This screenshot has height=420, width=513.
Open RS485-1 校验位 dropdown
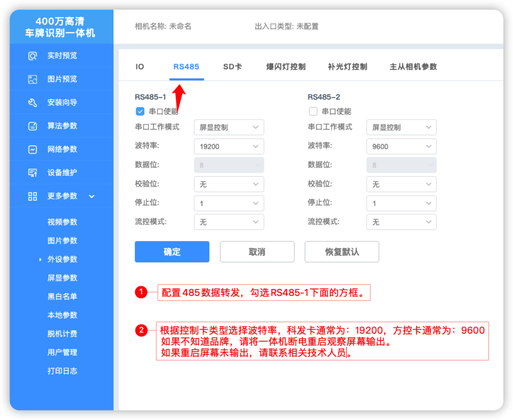(x=229, y=184)
